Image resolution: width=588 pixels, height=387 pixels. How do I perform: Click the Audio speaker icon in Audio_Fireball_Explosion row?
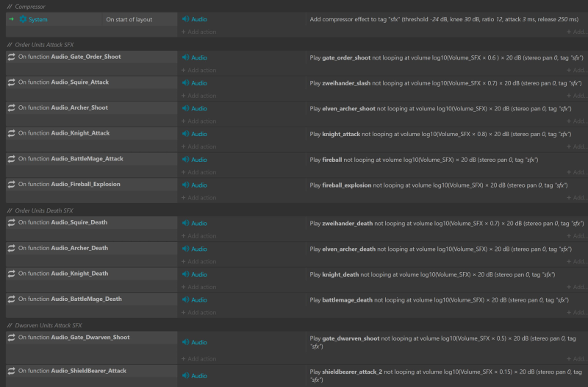point(184,185)
